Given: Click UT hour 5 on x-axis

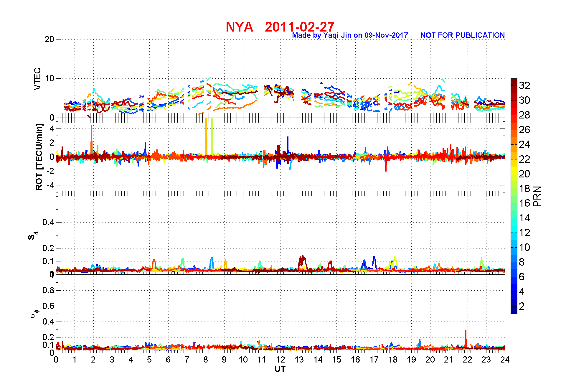Looking at the screenshot, I should tap(150, 360).
